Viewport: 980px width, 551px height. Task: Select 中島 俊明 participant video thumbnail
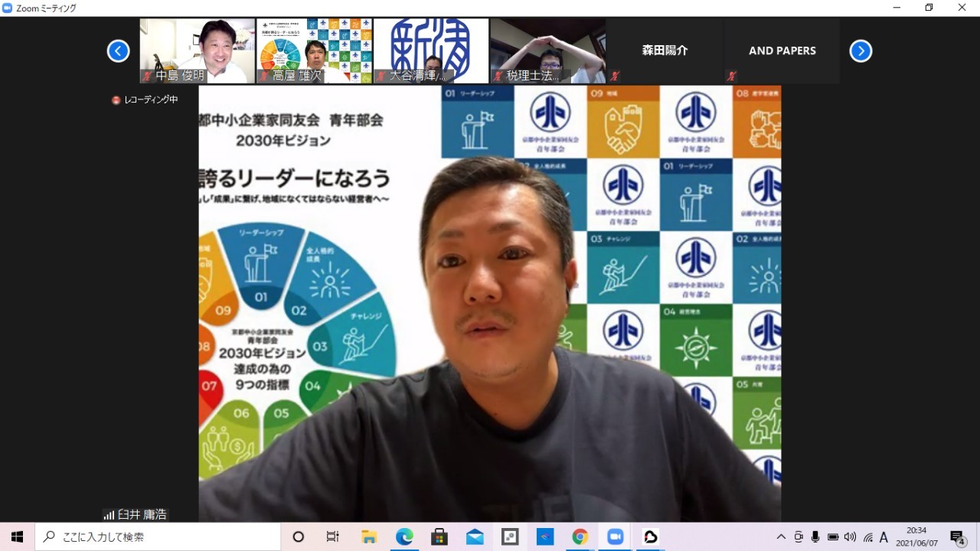[x=198, y=51]
